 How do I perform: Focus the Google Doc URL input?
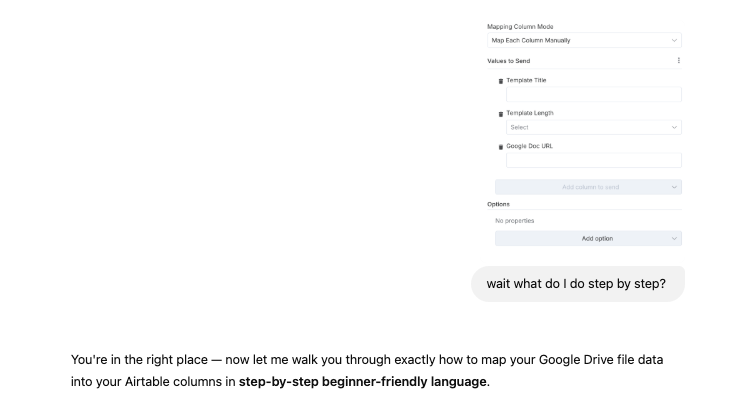(593, 161)
